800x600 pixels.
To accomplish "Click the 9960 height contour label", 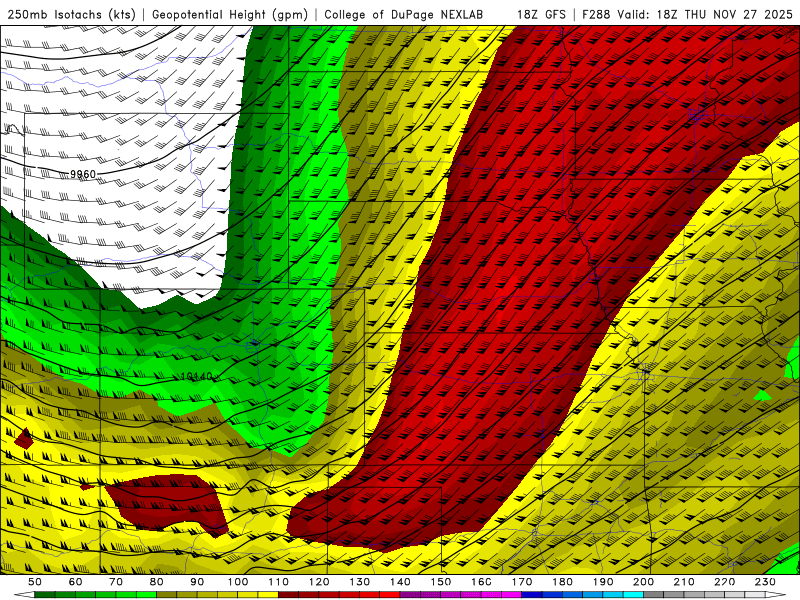I will [83, 174].
